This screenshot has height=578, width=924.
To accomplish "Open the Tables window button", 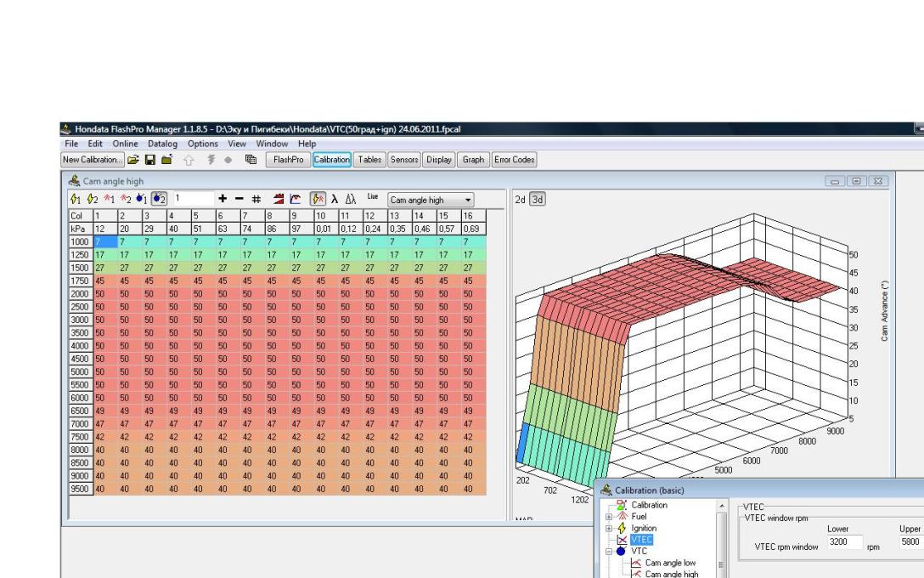I will tap(369, 160).
